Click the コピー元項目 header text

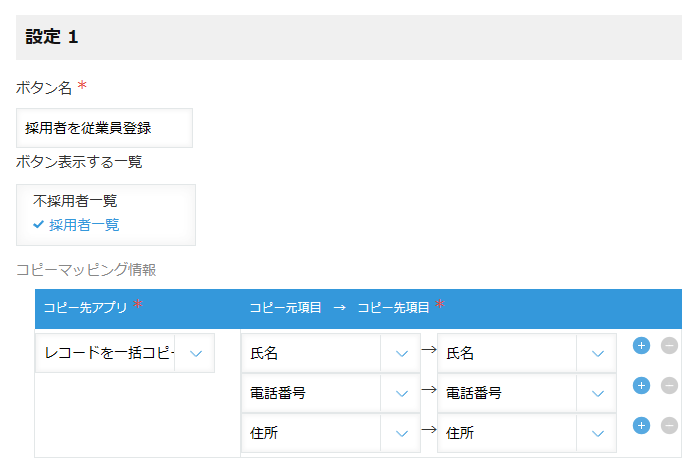(285, 307)
